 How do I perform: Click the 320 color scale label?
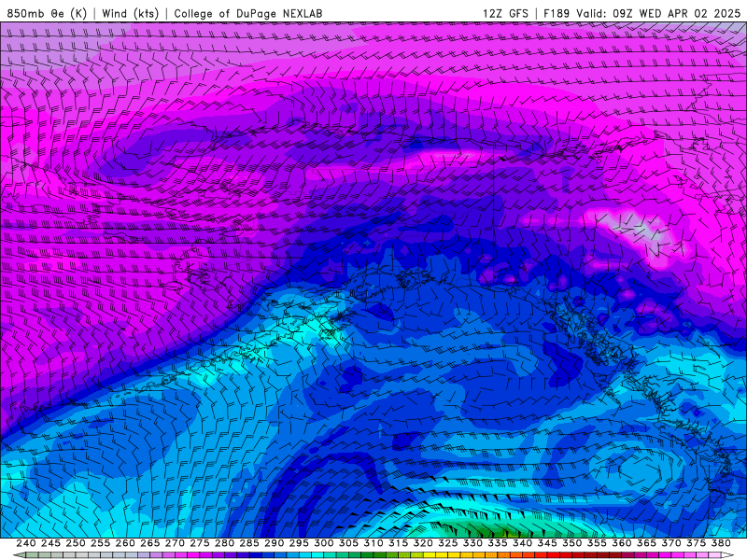(423, 543)
